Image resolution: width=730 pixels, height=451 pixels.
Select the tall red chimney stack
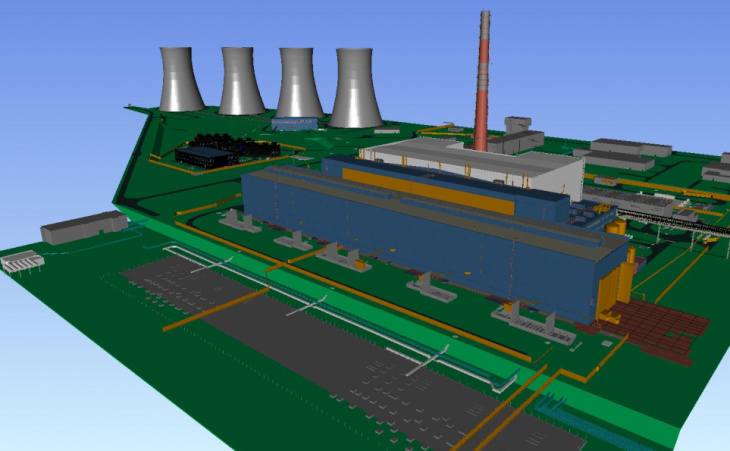pos(482,81)
